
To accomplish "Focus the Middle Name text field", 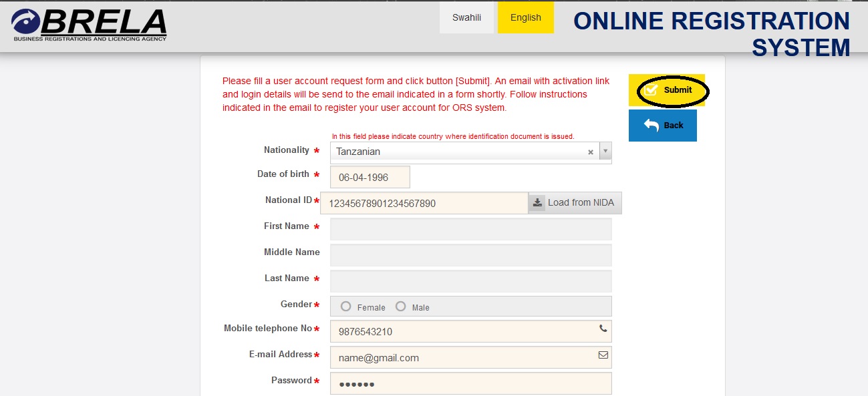I will click(x=470, y=255).
